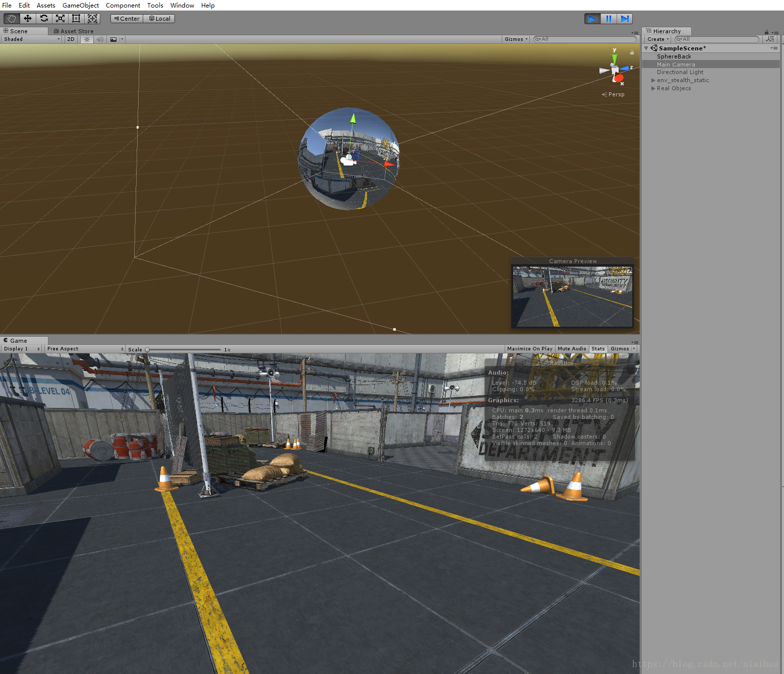Open scene effects dropdown arrow
This screenshot has height=674, width=784.
point(122,39)
